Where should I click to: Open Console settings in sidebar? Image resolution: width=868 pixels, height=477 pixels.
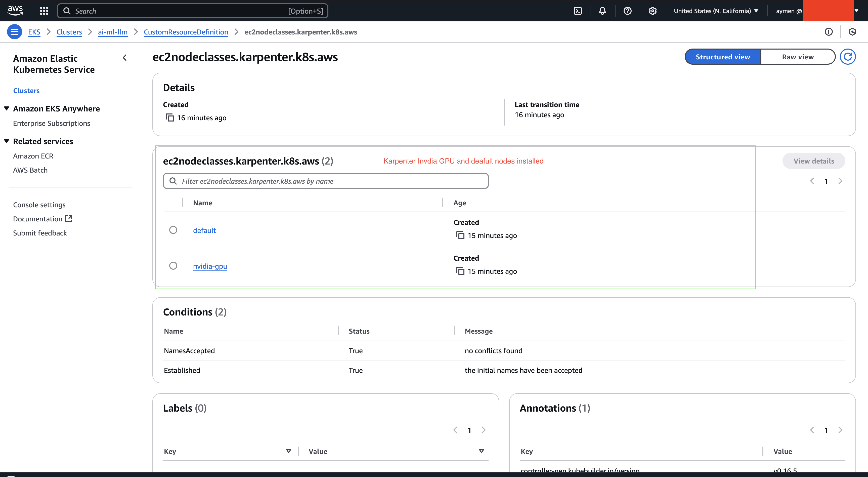[39, 205]
